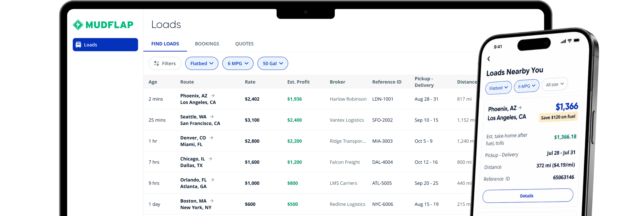The height and width of the screenshot is (216, 644).
Task: Tap the $1,366 price on the phone card
Action: tap(567, 106)
